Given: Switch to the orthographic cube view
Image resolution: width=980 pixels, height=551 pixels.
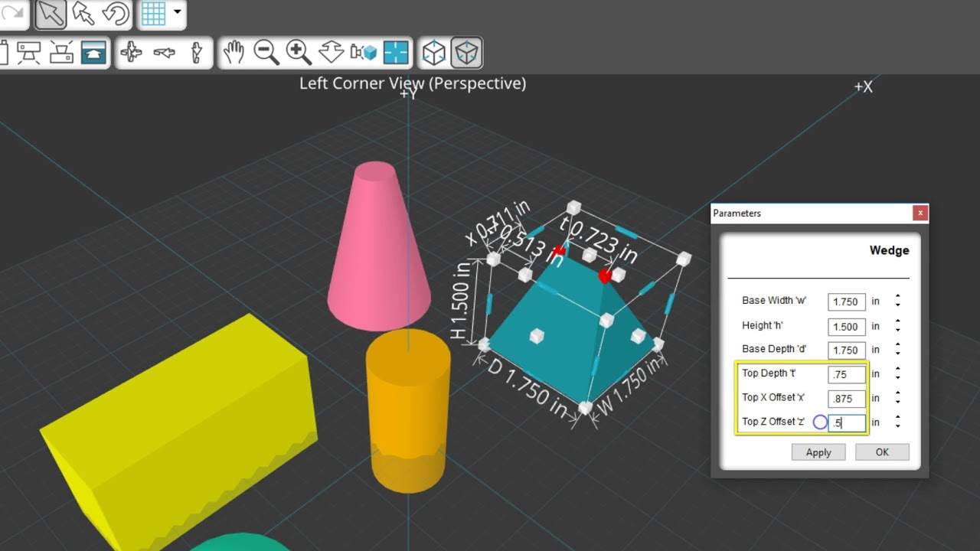Looking at the screenshot, I should point(434,52).
